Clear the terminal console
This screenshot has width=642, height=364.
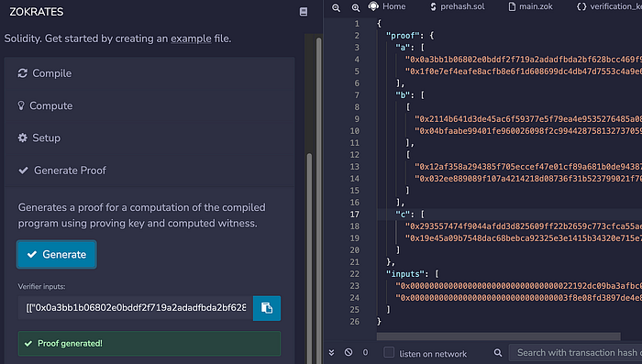[349, 352]
